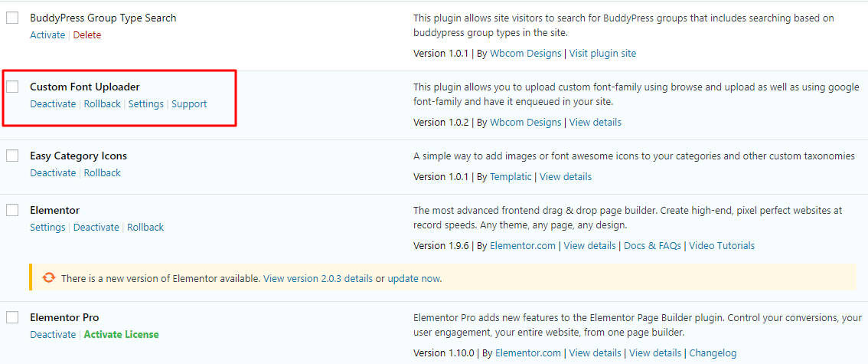Delete BuddyPress Group Type Search plugin
The height and width of the screenshot is (364, 868).
tap(87, 35)
